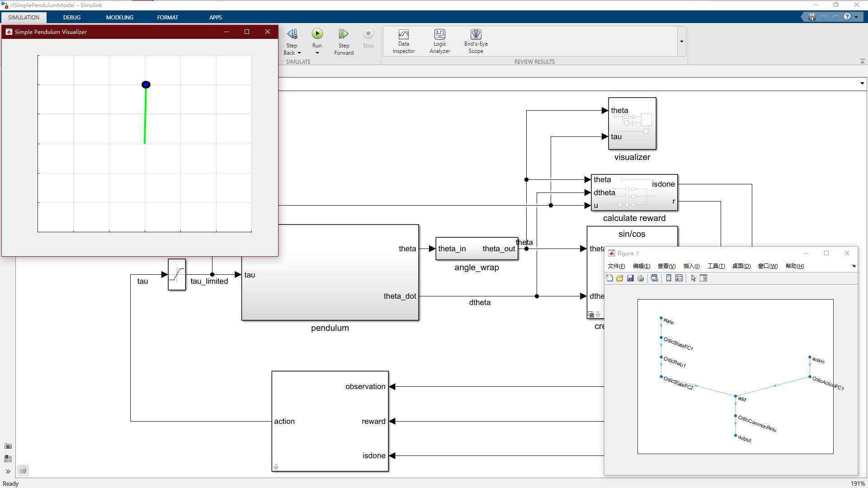The image size is (868, 488).
Task: Collapse the toolstrip using the arrow
Action: [x=862, y=61]
